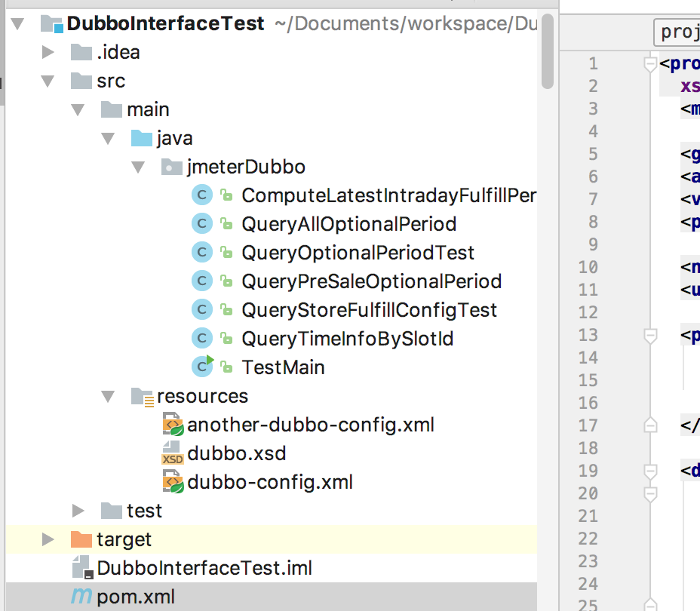This screenshot has width=700, height=611.
Task: Click the .idea folder icon
Action: click(81, 52)
